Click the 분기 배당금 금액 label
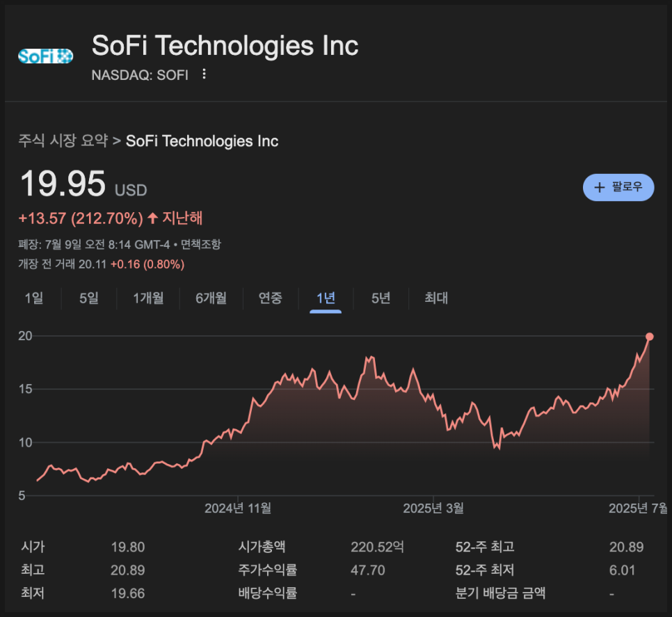 coord(500,593)
